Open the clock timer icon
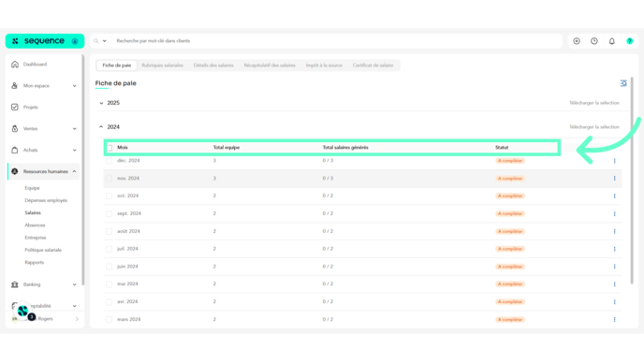This screenshot has height=362, width=644. point(594,41)
